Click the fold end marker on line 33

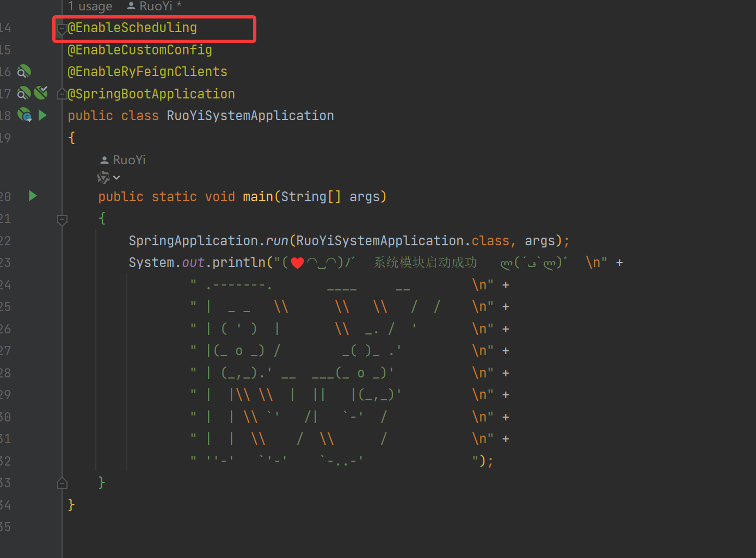pos(62,483)
